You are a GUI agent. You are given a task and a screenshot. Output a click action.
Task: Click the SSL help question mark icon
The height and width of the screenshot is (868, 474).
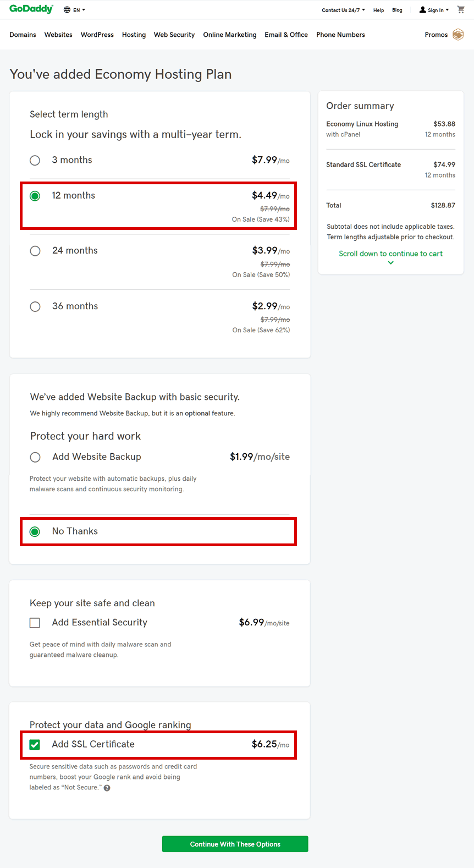[x=107, y=788]
